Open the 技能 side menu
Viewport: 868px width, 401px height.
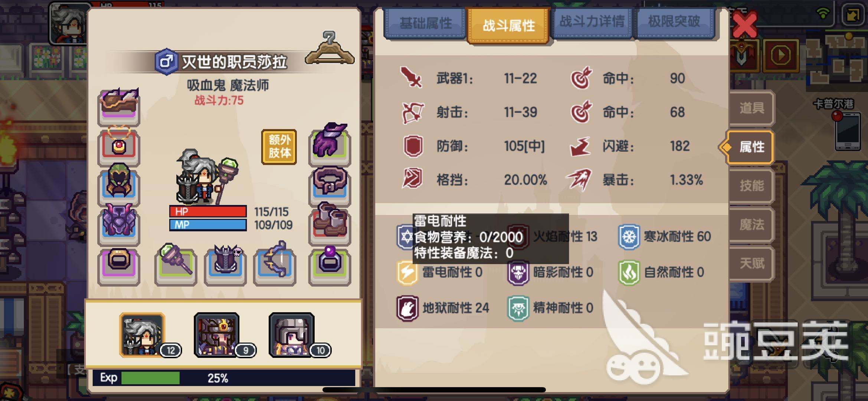click(x=751, y=186)
